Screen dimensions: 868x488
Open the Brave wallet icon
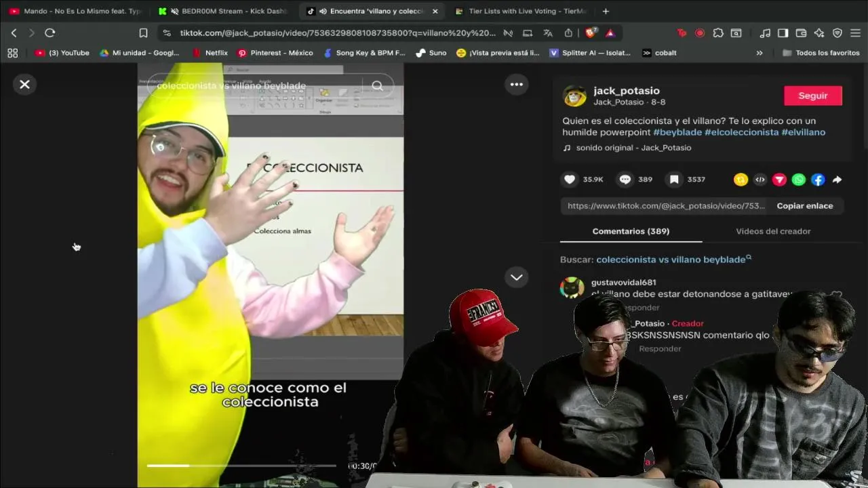pyautogui.click(x=801, y=33)
